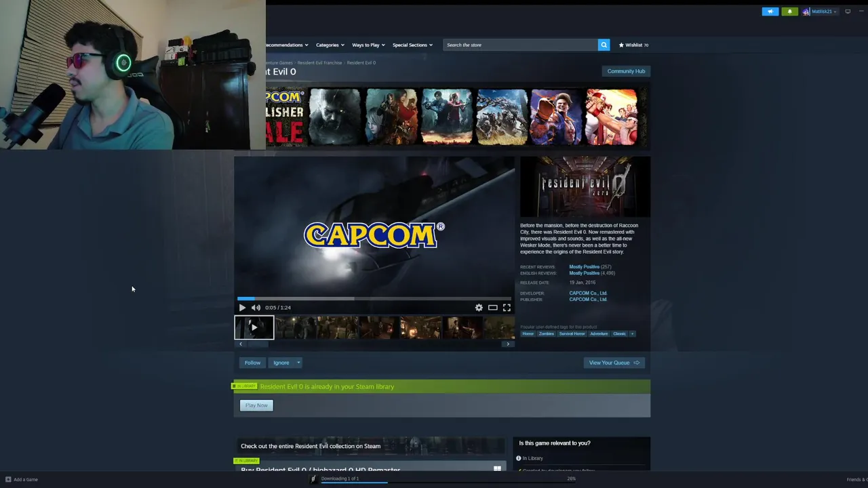
Task: Follow Resident Evil 0
Action: (252, 363)
